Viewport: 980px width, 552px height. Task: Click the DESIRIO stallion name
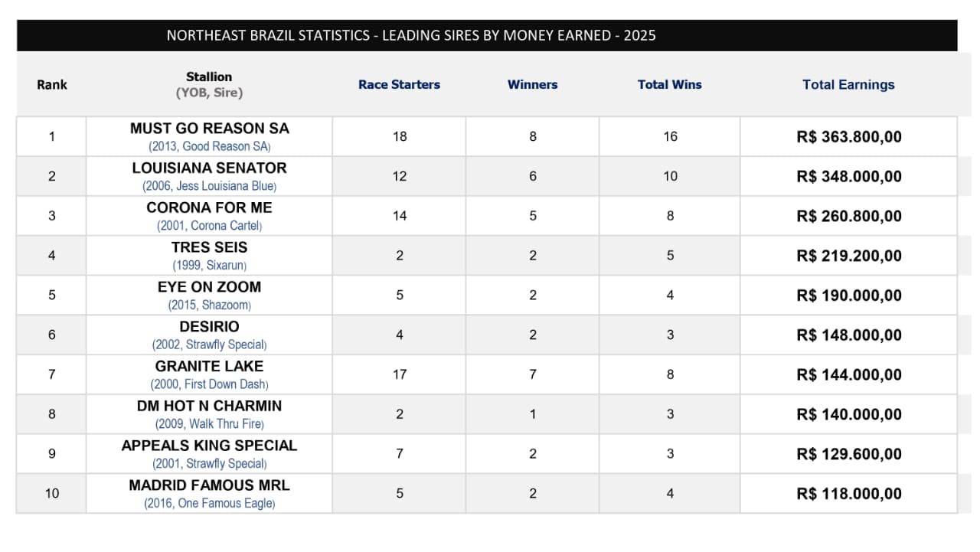(x=209, y=327)
